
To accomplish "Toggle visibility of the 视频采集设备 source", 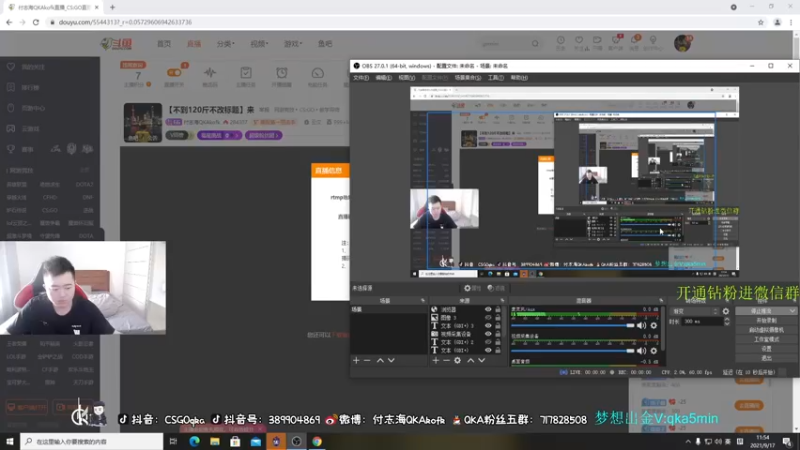I will pos(488,334).
